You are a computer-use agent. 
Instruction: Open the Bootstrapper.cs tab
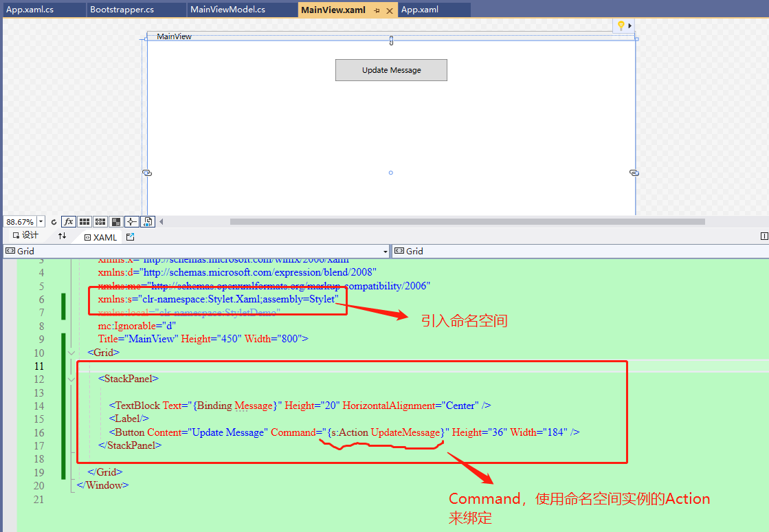point(122,10)
